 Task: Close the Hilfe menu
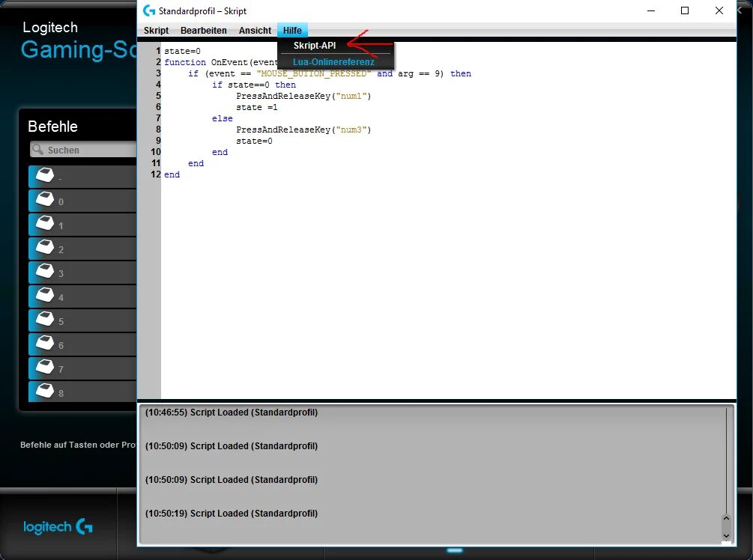[x=292, y=30]
